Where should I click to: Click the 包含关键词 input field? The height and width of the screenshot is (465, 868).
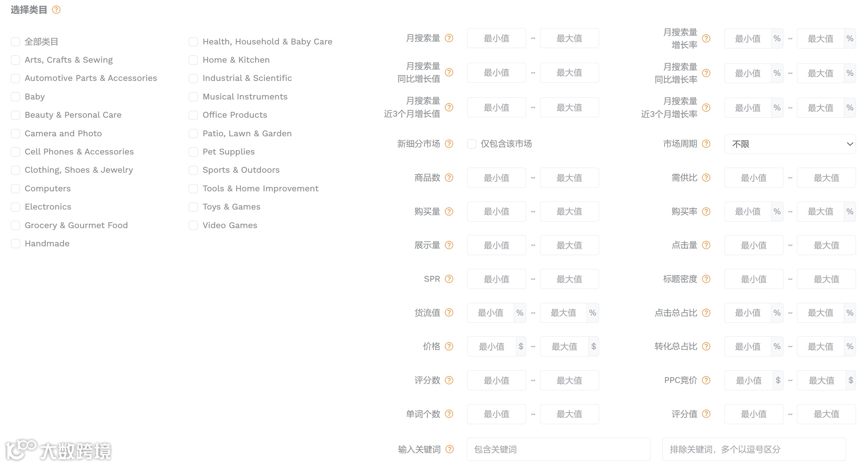tap(558, 449)
